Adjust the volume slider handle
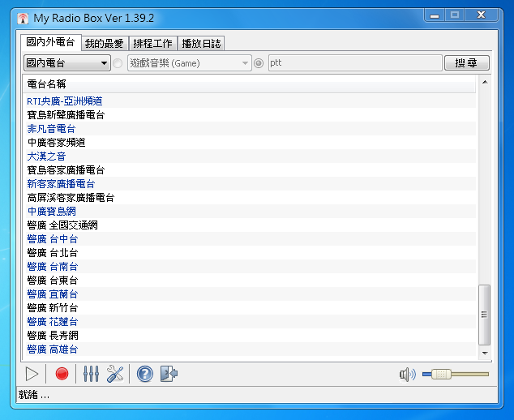The height and width of the screenshot is (420, 514). click(441, 374)
